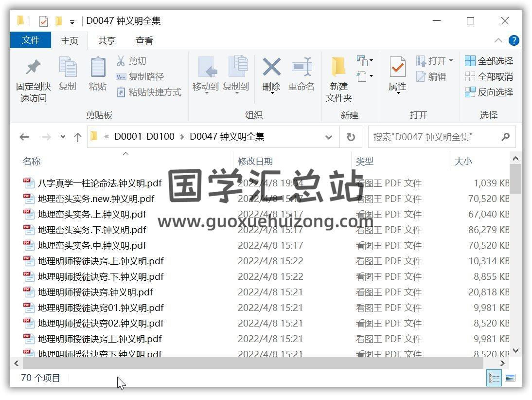Switch to details view icon
Viewport: 532px width, 400px height.
tap(495, 378)
